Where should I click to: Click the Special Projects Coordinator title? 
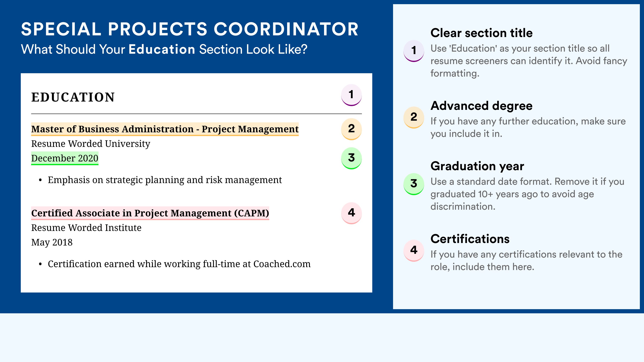[190, 29]
